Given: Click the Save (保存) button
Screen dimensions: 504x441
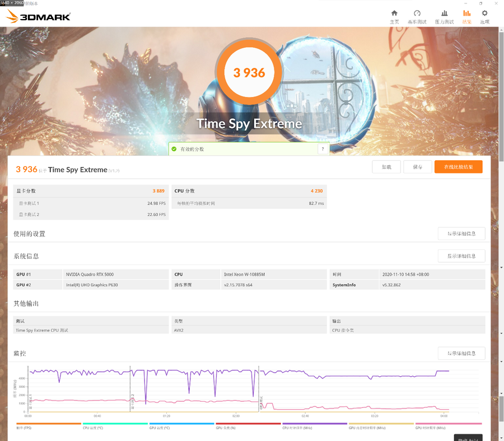Looking at the screenshot, I should pyautogui.click(x=418, y=167).
